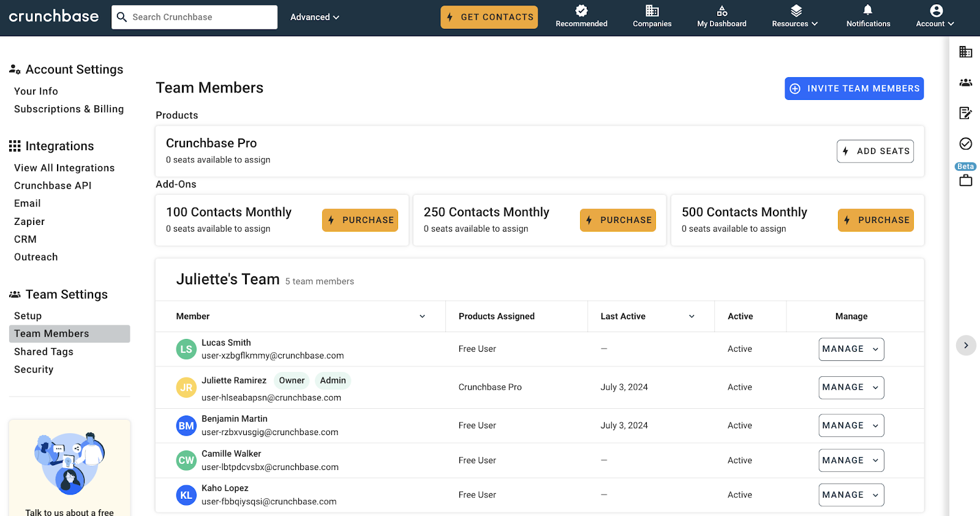Open Companies from the top bar
980x516 pixels.
652,17
